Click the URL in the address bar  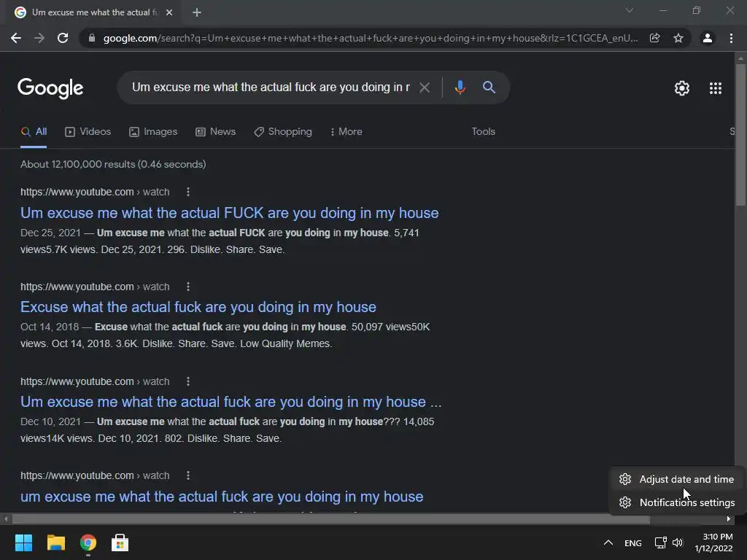tap(370, 38)
